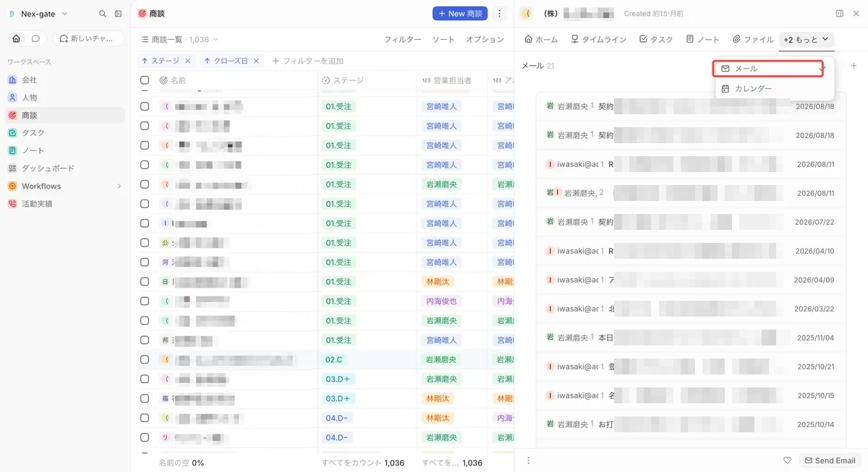Open the three-dot menu at panel bottom

(x=528, y=460)
